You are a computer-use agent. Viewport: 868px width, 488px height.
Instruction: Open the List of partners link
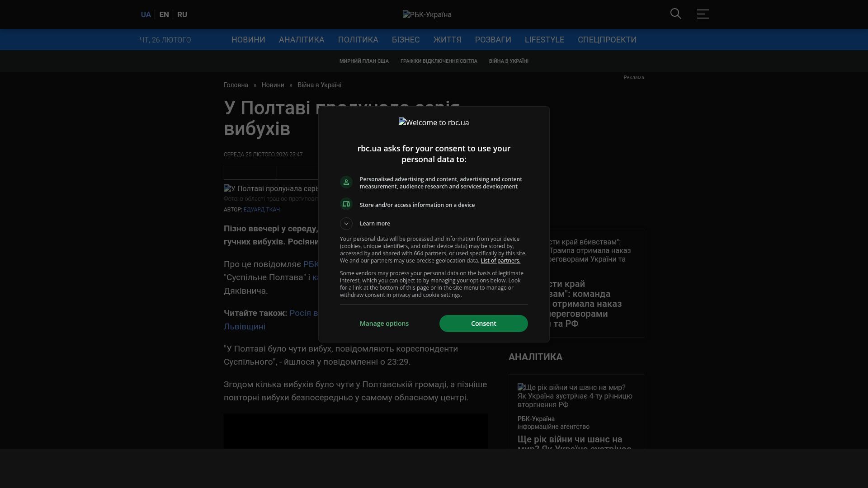pyautogui.click(x=500, y=261)
